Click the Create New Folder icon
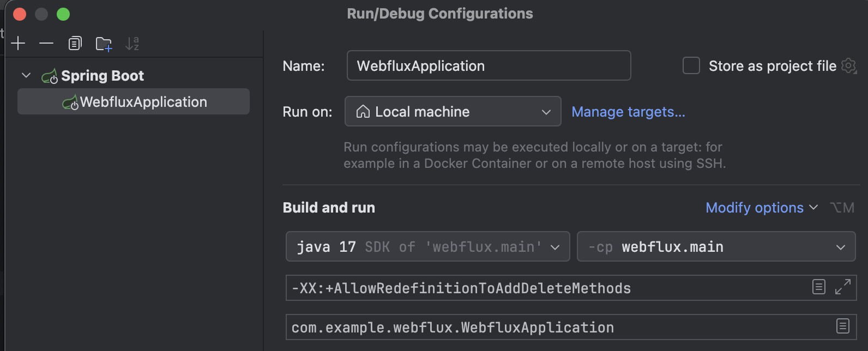 pos(104,44)
